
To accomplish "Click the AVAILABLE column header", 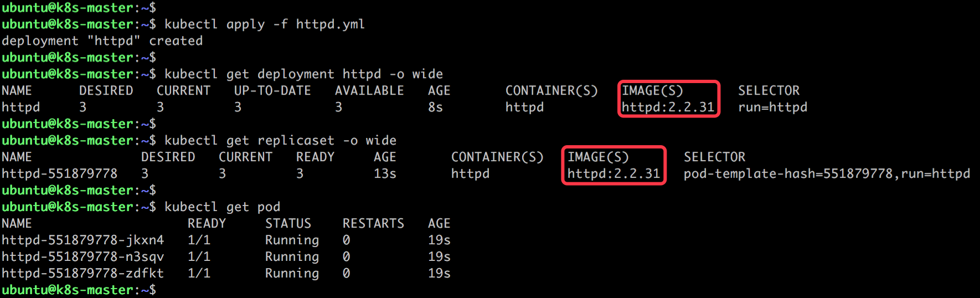I will [369, 91].
